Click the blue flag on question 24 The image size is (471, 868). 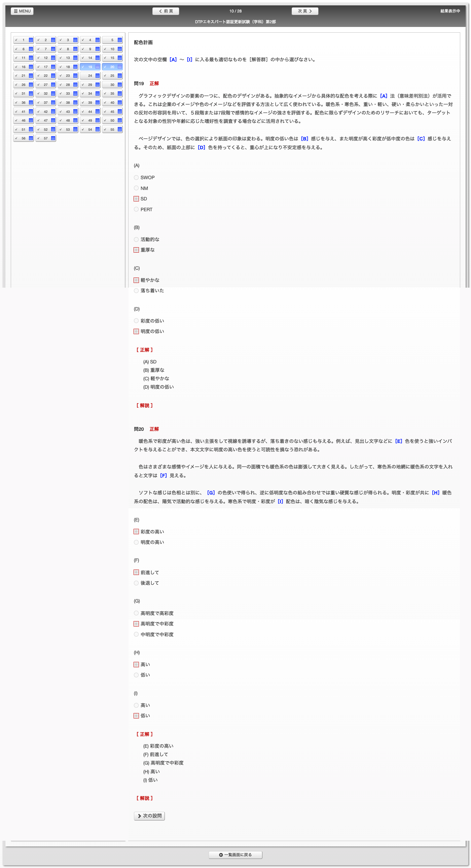(x=97, y=76)
